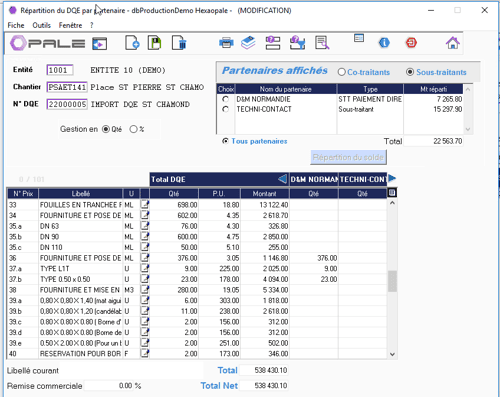Open the Fenêtre menu
500x397 pixels.
point(70,25)
